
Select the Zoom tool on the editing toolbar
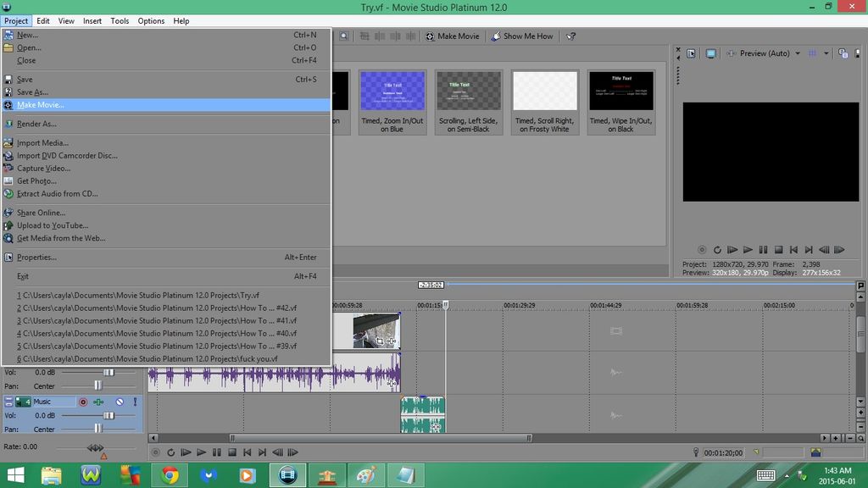click(344, 36)
